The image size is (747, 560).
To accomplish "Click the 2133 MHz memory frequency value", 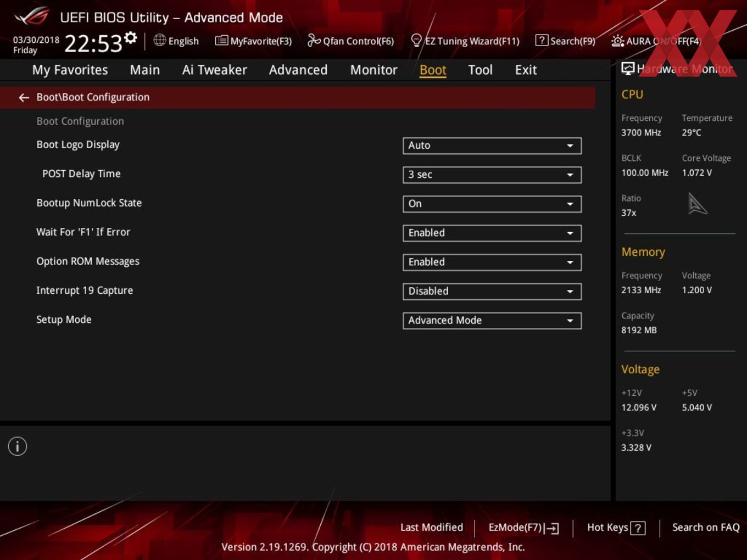I will [641, 290].
